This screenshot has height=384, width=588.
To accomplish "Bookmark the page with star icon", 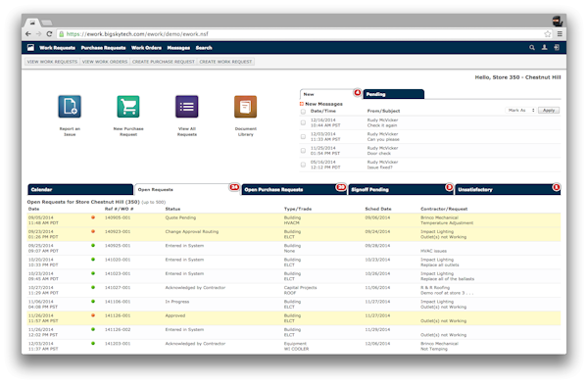I will (x=548, y=33).
